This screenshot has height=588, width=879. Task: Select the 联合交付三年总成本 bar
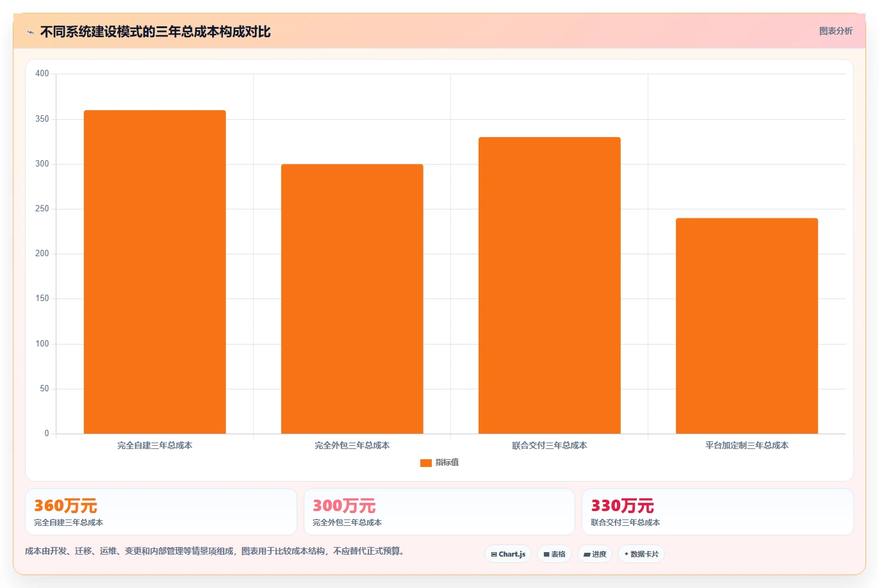point(549,286)
